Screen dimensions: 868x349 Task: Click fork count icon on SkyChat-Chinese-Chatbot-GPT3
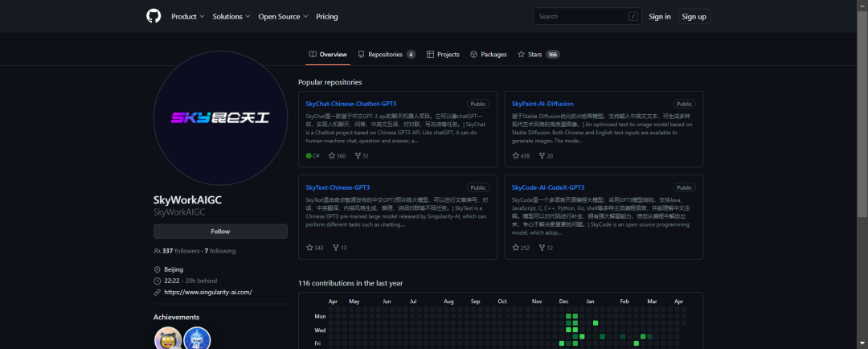[x=358, y=156]
